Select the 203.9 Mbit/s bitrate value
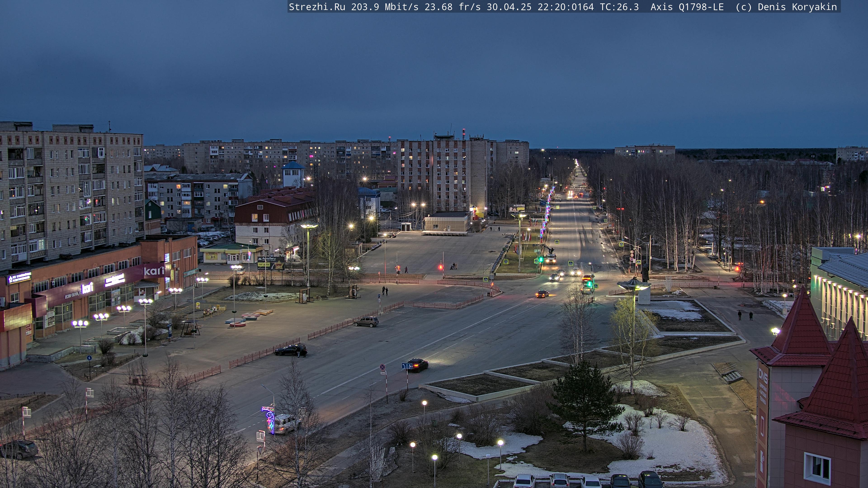The height and width of the screenshot is (488, 868). point(385,7)
